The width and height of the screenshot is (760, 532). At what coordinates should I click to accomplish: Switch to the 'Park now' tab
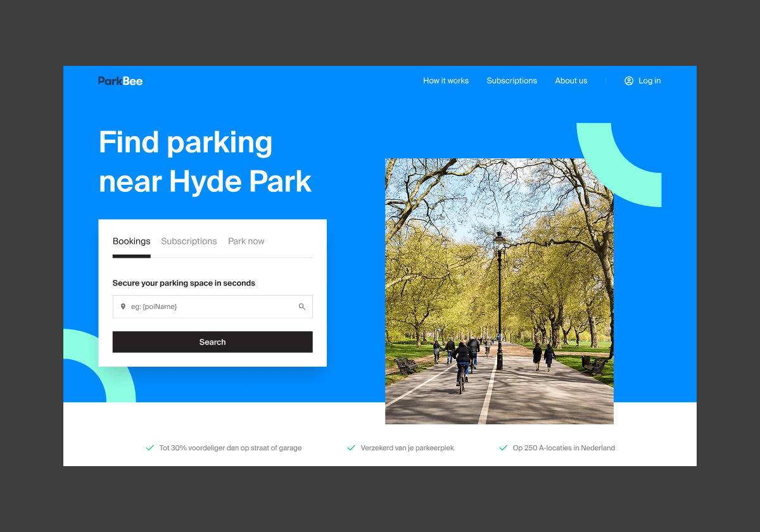pyautogui.click(x=246, y=241)
